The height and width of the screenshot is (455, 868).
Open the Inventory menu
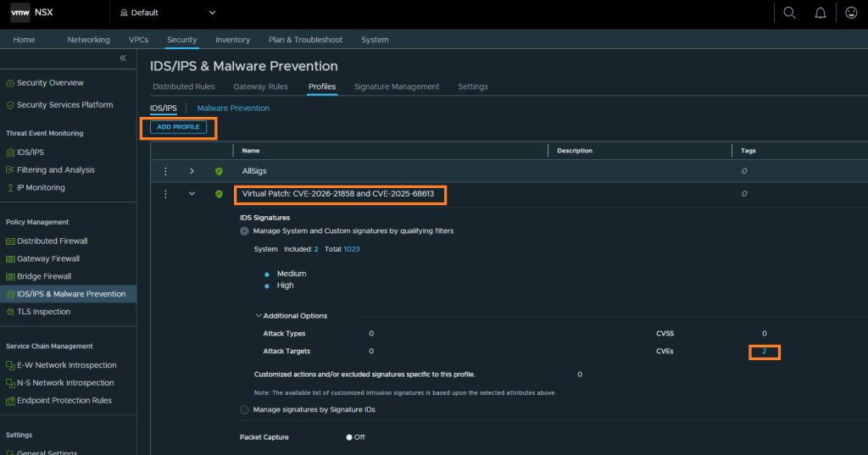tap(232, 40)
